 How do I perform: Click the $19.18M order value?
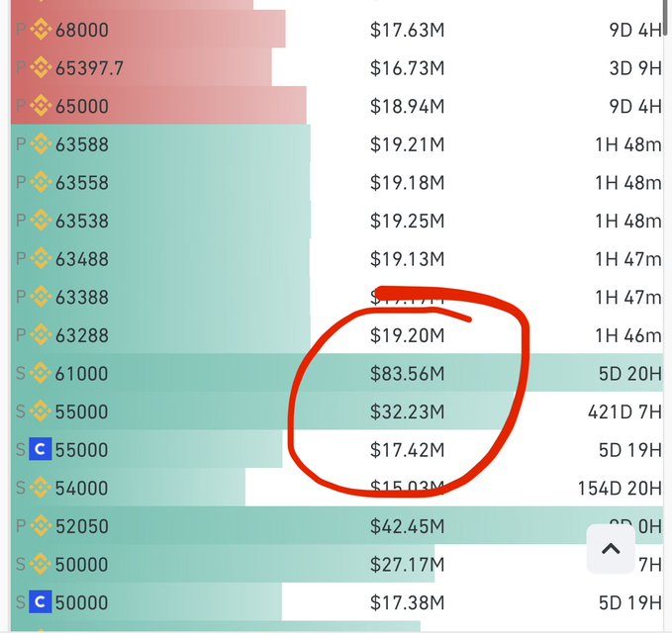[407, 183]
